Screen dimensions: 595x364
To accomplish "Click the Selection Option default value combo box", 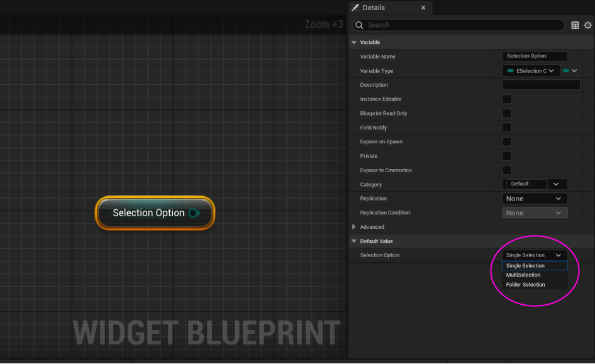I will [x=534, y=255].
